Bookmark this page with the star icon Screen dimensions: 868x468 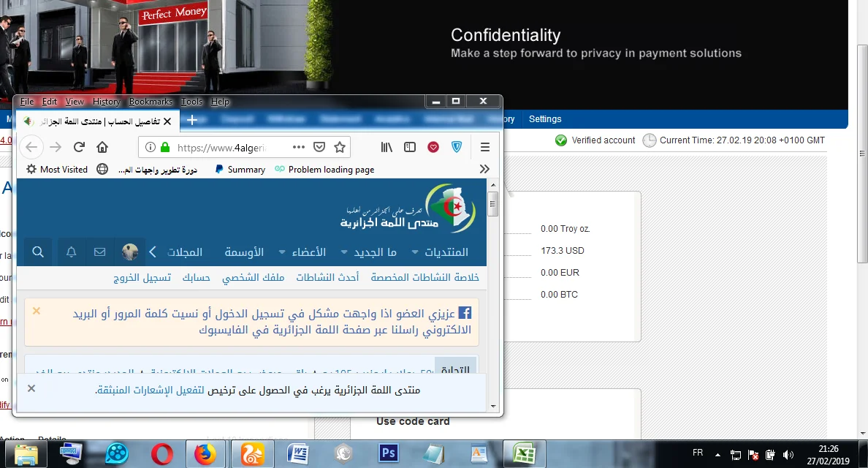pyautogui.click(x=339, y=147)
